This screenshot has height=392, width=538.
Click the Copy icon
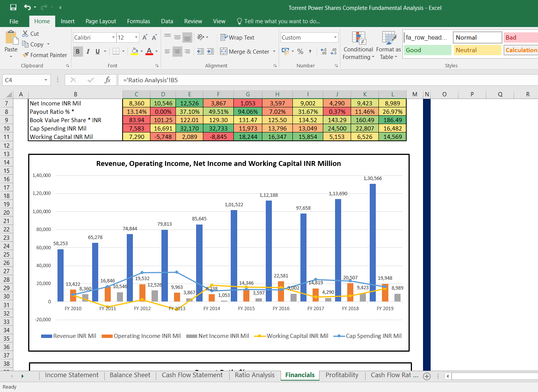[x=25, y=44]
